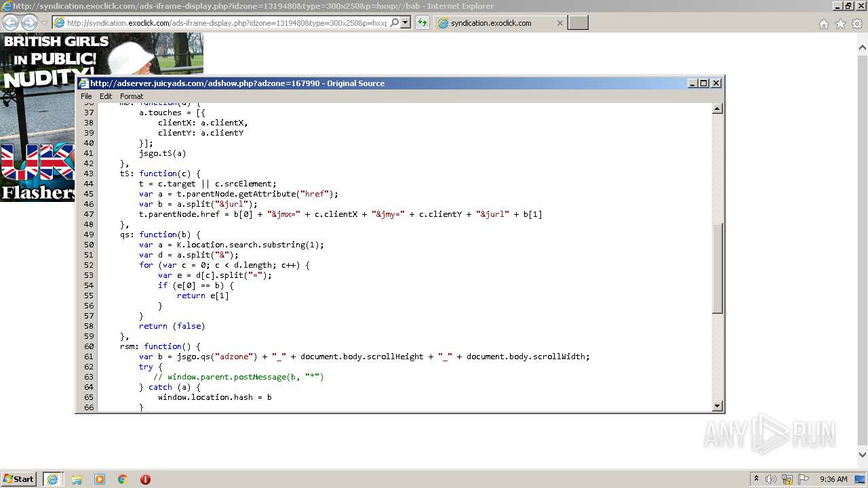Close the syndication.exoclick.com tab
This screenshot has width=868, height=488.
tap(559, 23)
